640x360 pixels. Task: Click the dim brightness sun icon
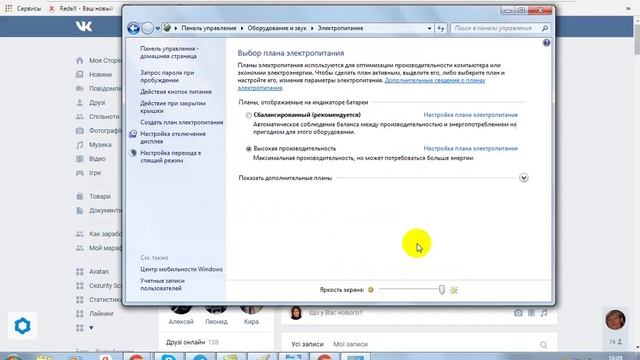tap(371, 290)
